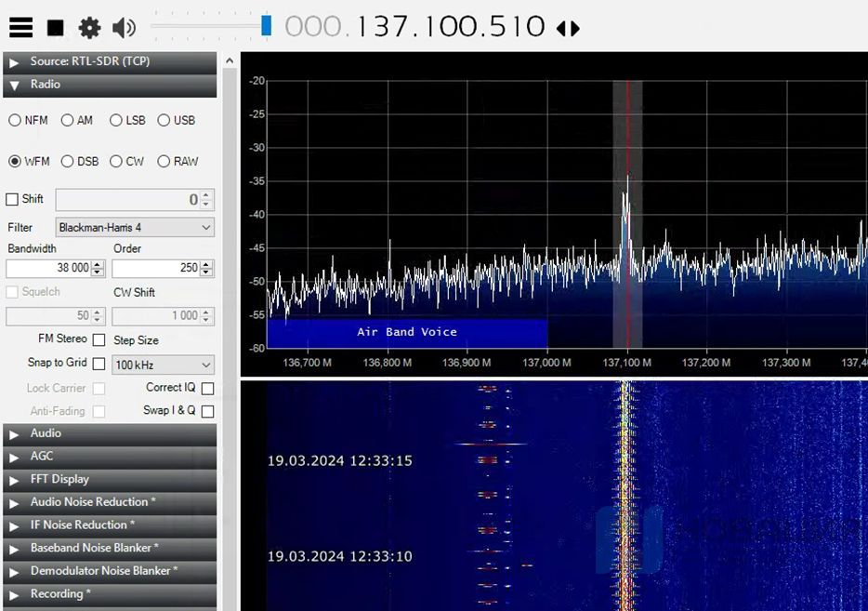Adjust the volume slider handle
The width and height of the screenshot is (868, 611).
[x=266, y=25]
